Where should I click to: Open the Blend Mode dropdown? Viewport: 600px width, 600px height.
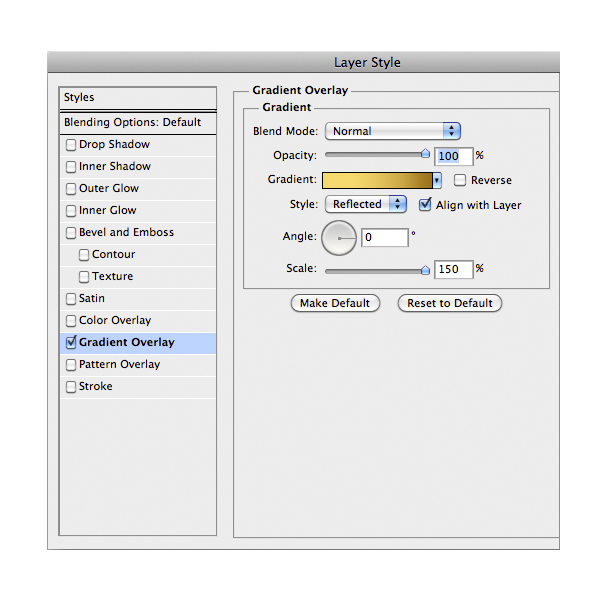tap(392, 131)
